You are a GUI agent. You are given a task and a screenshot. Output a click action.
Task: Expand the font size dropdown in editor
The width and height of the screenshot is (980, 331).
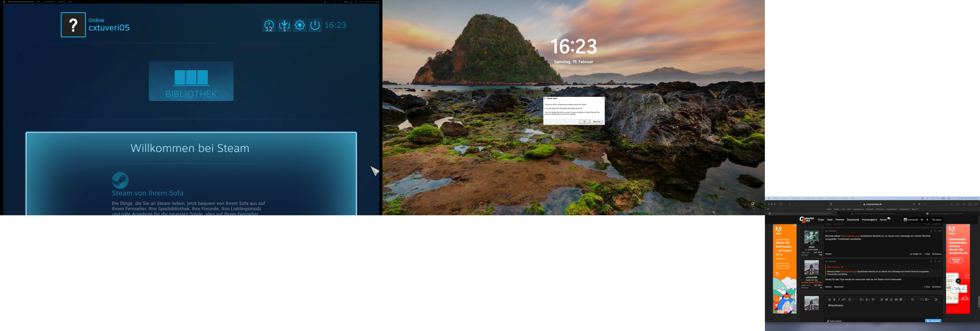pyautogui.click(x=844, y=300)
